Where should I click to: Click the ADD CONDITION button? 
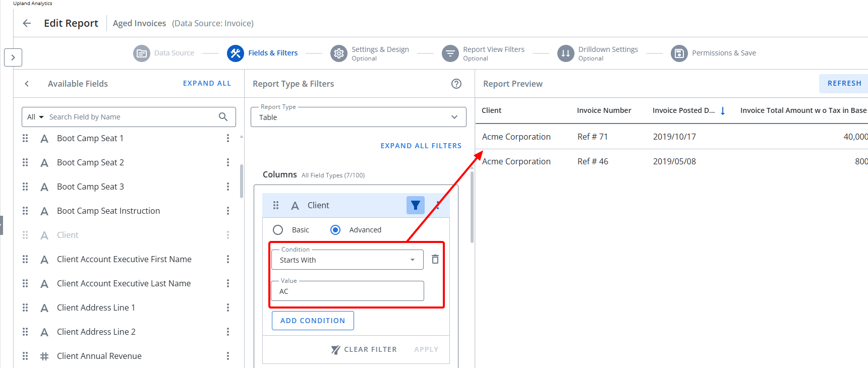point(313,321)
